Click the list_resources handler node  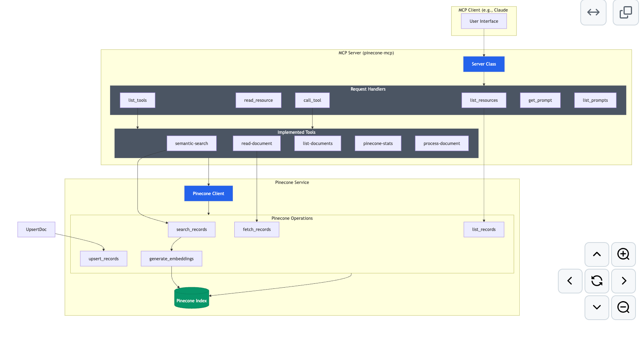tap(484, 100)
